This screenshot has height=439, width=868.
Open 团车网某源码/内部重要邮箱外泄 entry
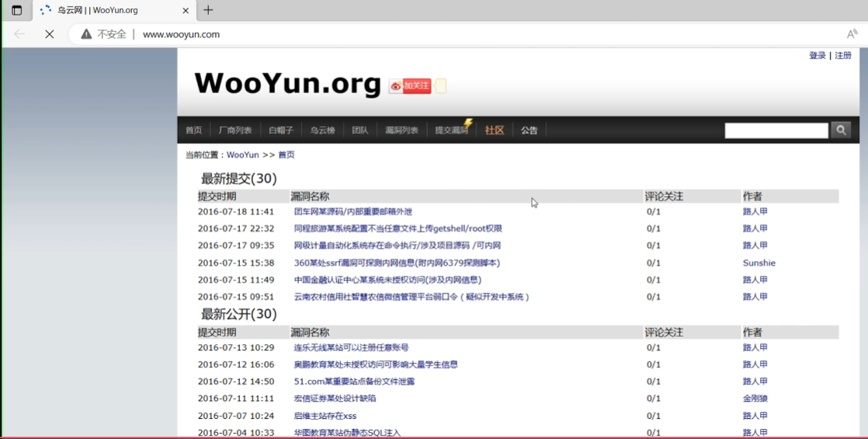pyautogui.click(x=352, y=211)
